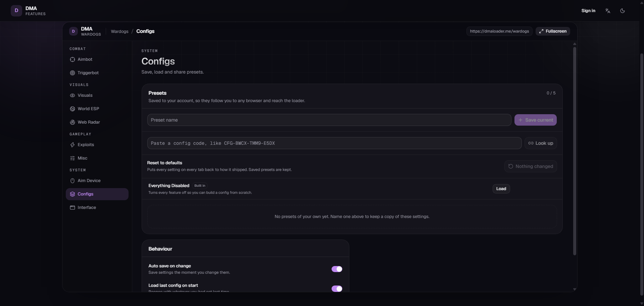Select the Triggerbot target icon
This screenshot has height=306, width=644.
72,73
